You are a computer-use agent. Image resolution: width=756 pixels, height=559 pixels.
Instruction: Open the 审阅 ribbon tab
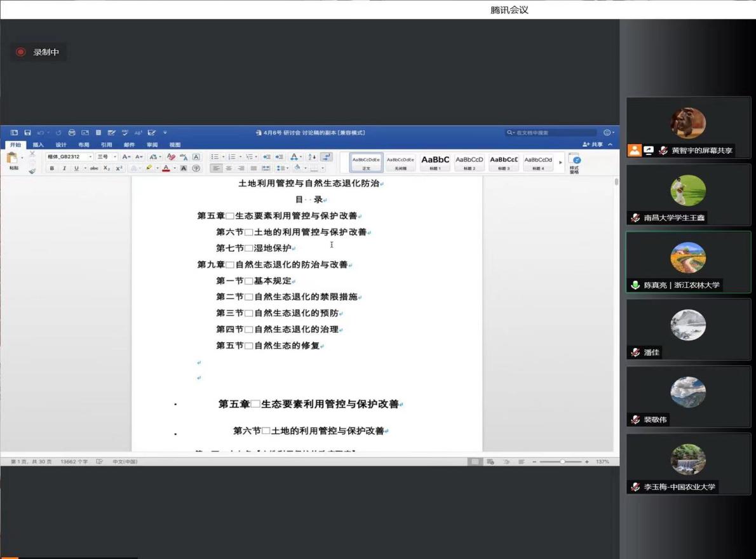click(152, 145)
